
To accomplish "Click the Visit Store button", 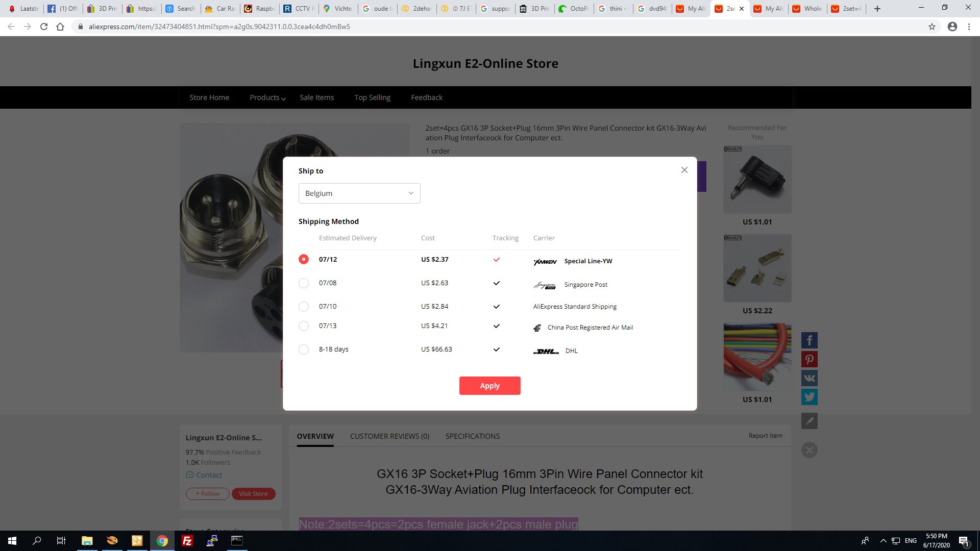I will pos(253,494).
